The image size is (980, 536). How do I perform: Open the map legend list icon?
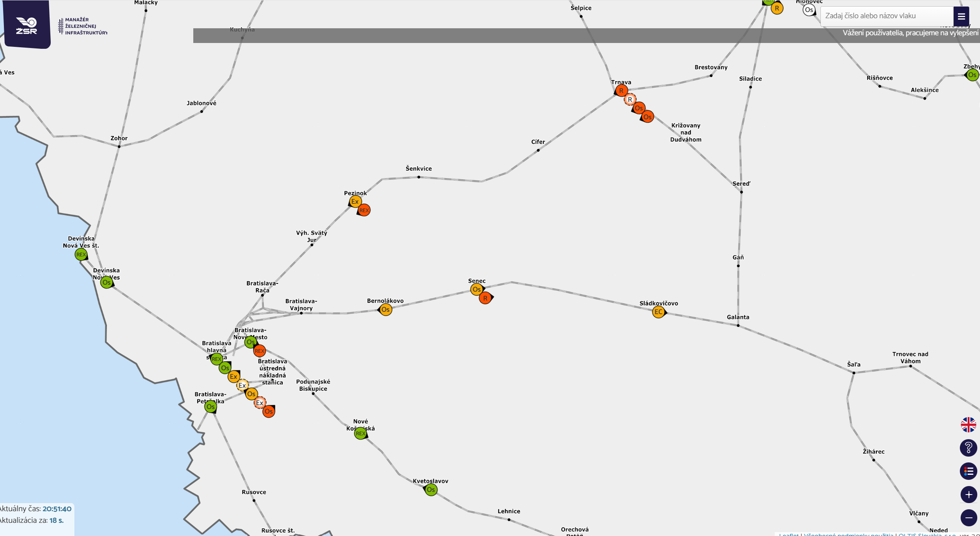tap(968, 471)
